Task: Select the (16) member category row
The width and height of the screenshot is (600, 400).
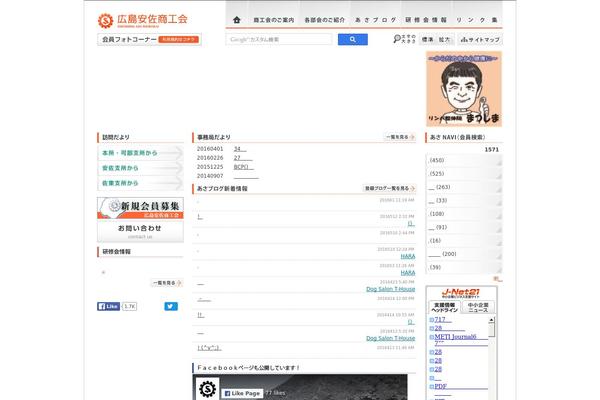Action: point(464,241)
